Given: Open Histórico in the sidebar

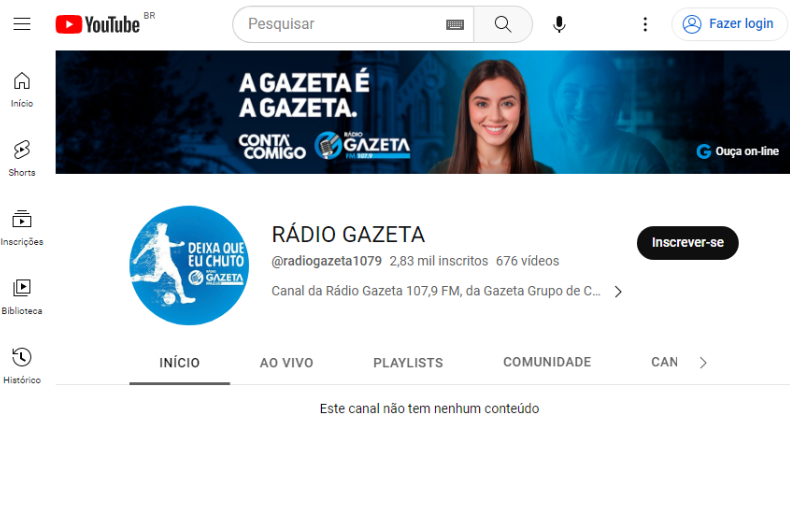Looking at the screenshot, I should [x=22, y=365].
